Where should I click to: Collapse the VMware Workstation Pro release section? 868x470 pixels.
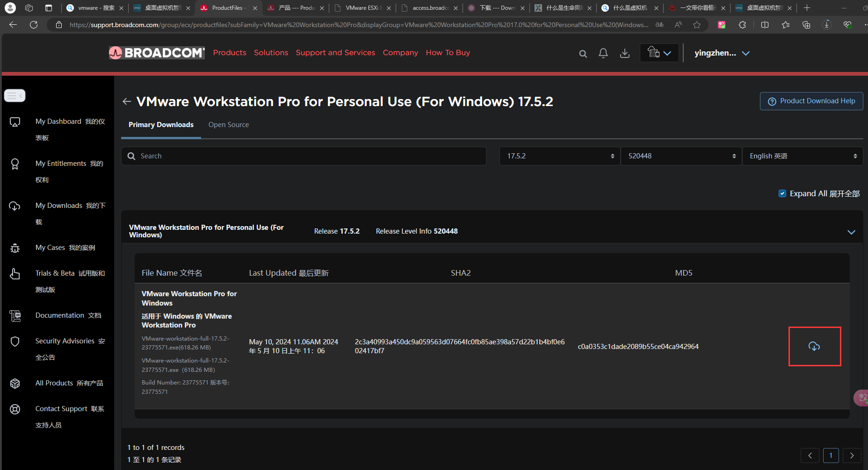tap(851, 232)
